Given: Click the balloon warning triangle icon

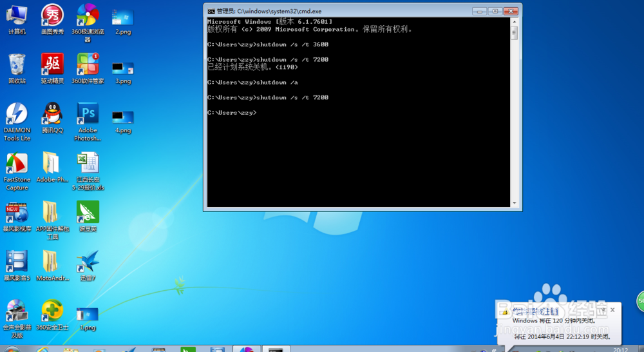Looking at the screenshot, I should (505, 313).
